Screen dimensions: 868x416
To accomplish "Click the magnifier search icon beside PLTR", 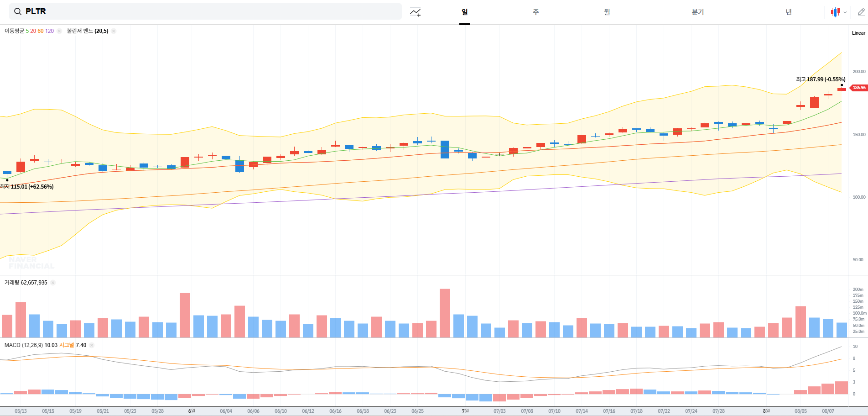I will 18,11.
